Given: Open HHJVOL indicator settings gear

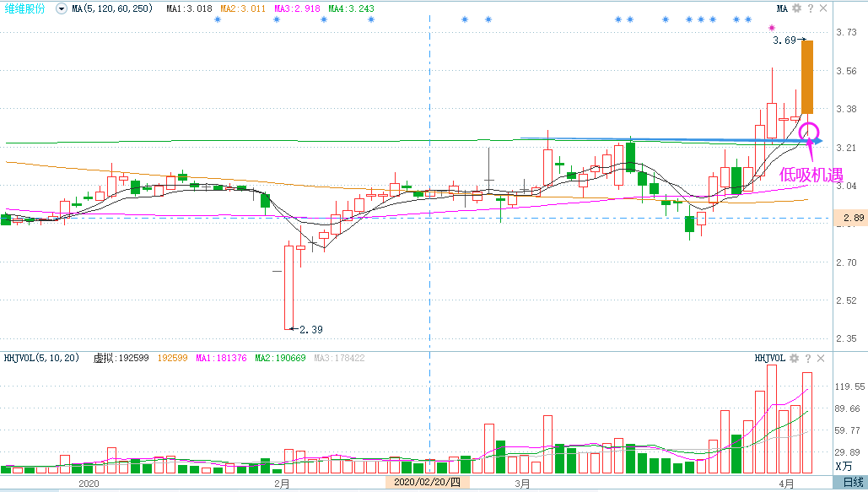Looking at the screenshot, I should (794, 359).
